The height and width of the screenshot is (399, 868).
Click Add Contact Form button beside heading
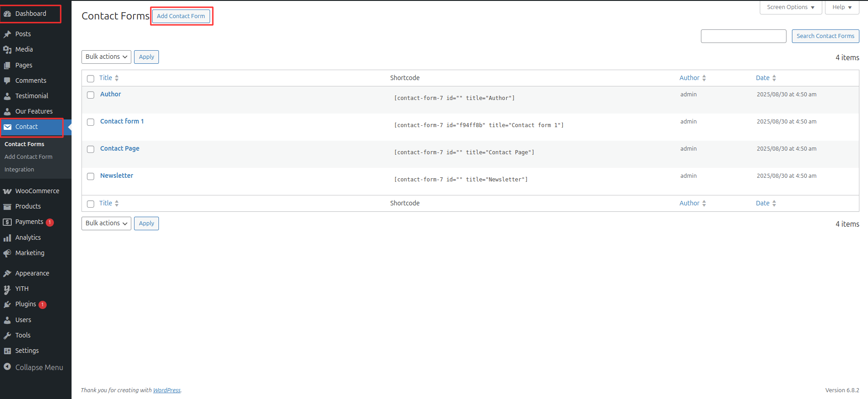coord(181,16)
